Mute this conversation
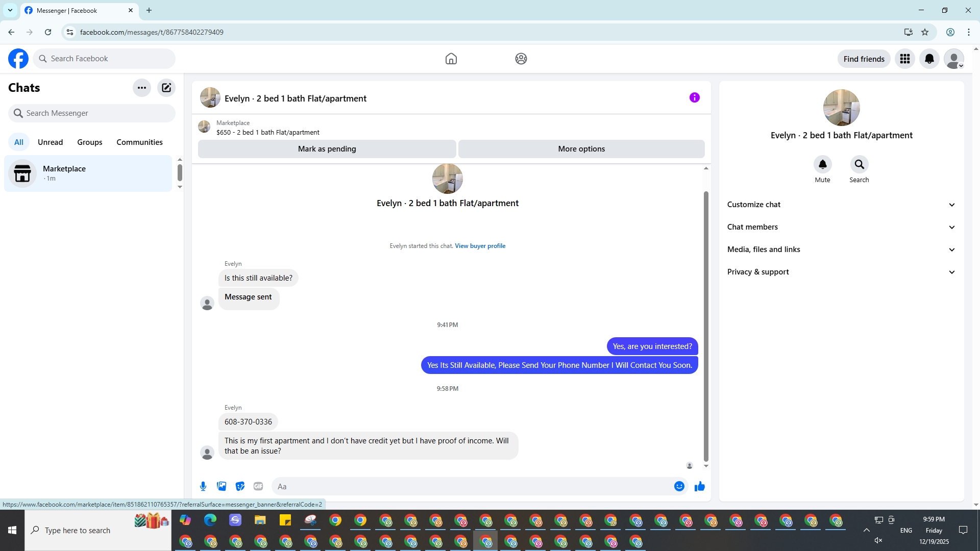This screenshot has width=980, height=551. [x=822, y=165]
